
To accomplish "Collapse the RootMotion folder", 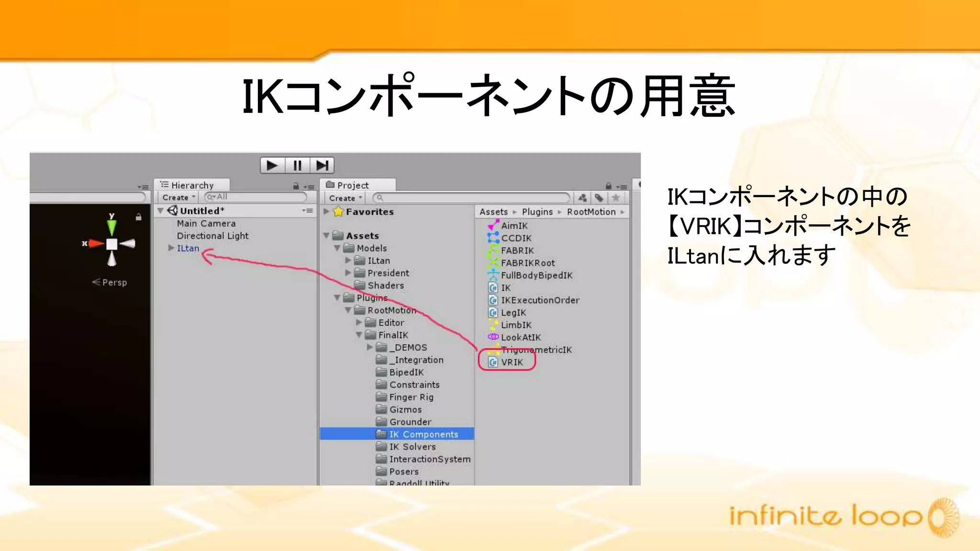I will (x=348, y=310).
